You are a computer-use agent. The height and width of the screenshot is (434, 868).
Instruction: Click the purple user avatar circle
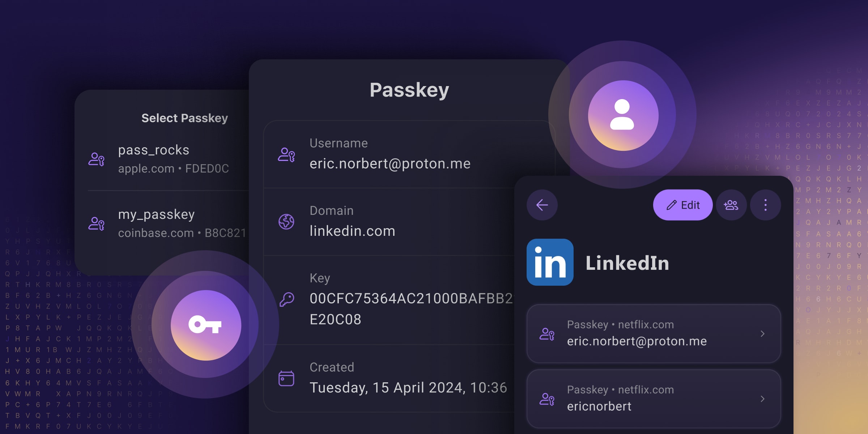click(x=622, y=115)
